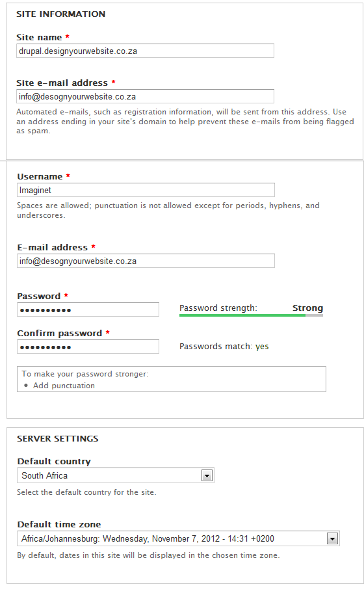The width and height of the screenshot is (364, 595).
Task: Click the Africa/Johannesburg time zone selector
Action: click(178, 538)
